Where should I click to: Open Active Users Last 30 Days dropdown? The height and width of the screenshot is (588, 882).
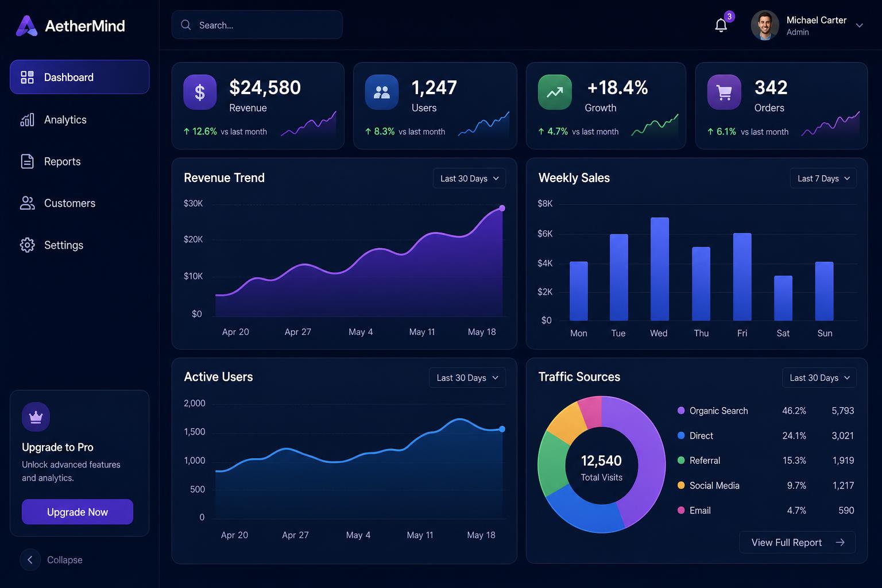(467, 378)
